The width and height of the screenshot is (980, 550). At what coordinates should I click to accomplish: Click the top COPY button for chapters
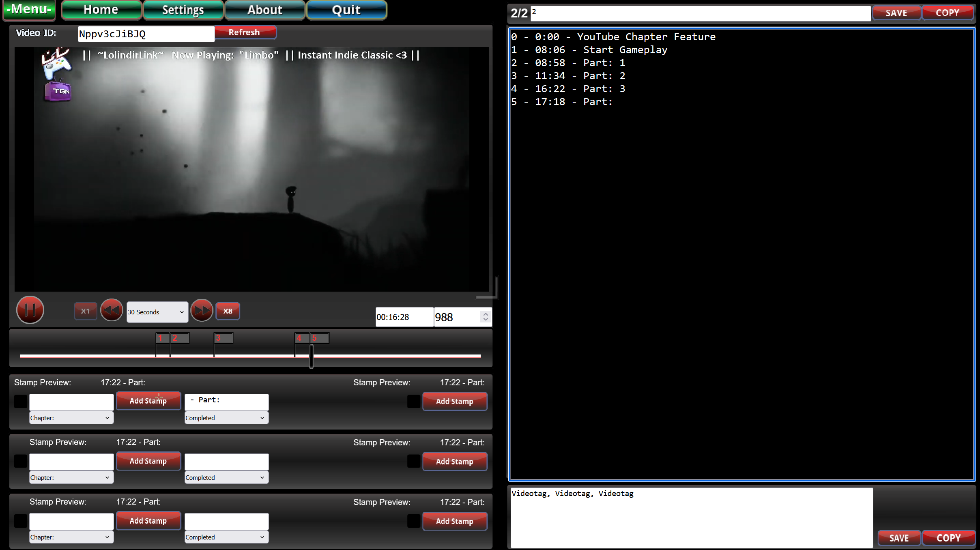pyautogui.click(x=947, y=13)
